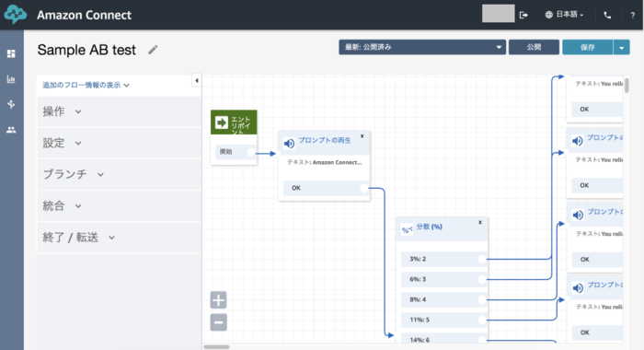Click the Amazon Connect cloud logo
The width and height of the screenshot is (644, 350).
point(16,15)
